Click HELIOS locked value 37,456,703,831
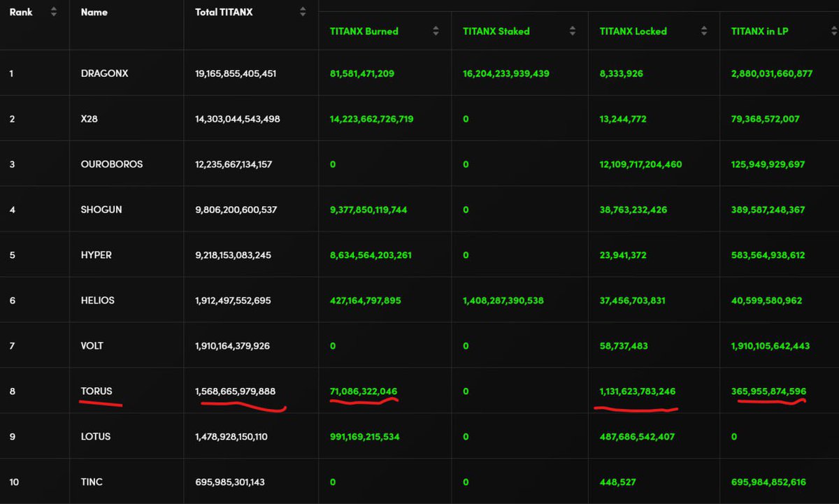This screenshot has height=504, width=839. pyautogui.click(x=633, y=301)
